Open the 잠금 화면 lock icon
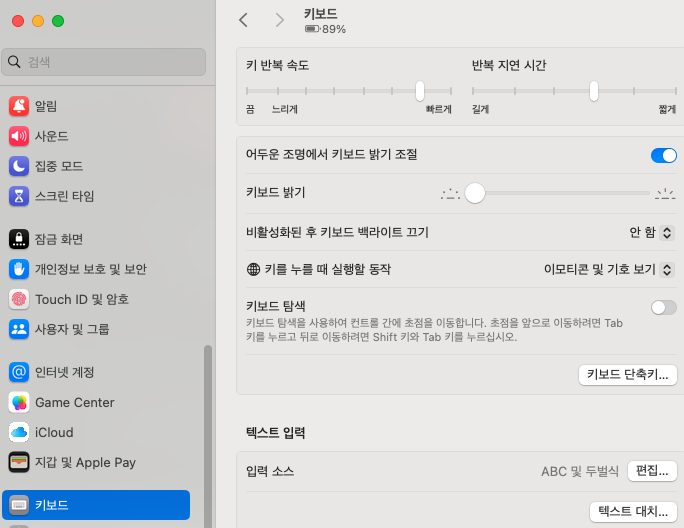 (19, 239)
